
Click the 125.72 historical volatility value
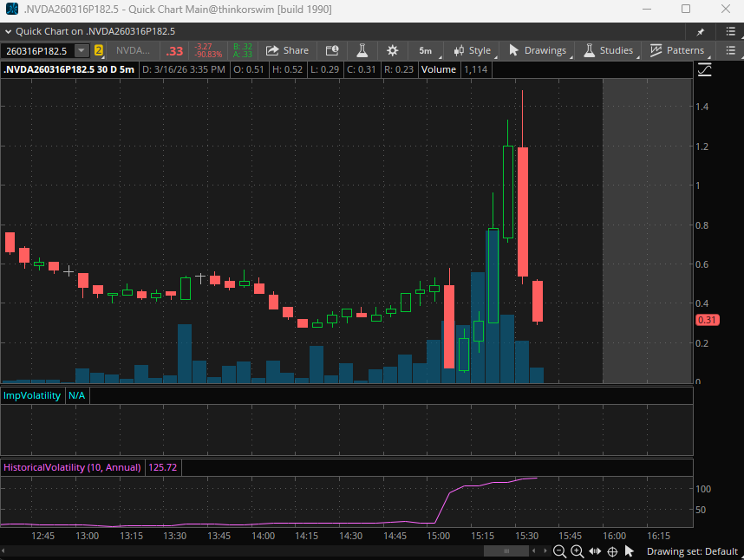pos(163,467)
